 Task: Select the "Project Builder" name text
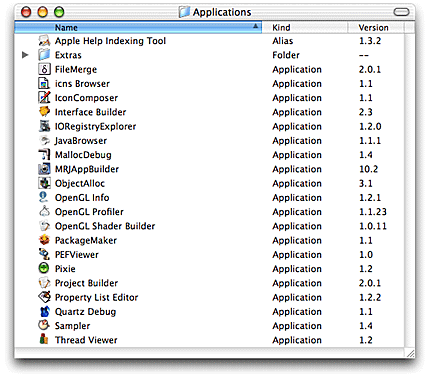coord(86,283)
